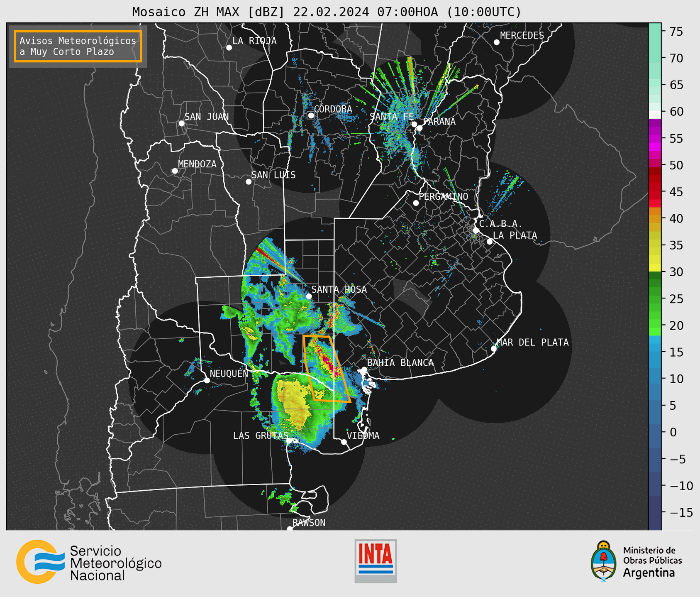Image resolution: width=700 pixels, height=597 pixels.
Task: Click the Servicio Meteorológico Nacional logo
Action: click(x=89, y=562)
